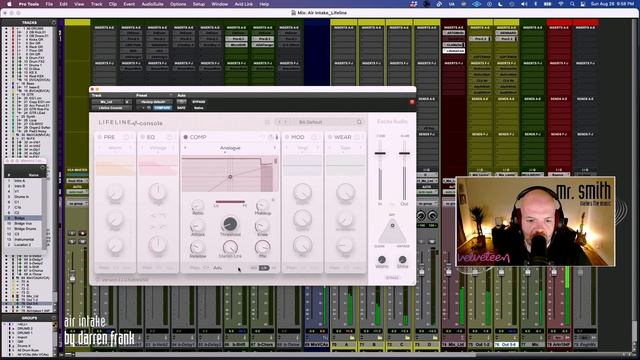Open macOS Spotlight search icon
Screen dimensions: 640x360
[573, 4]
